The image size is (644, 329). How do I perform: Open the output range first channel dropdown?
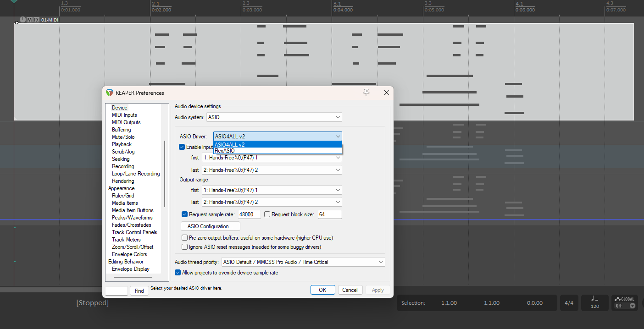click(x=272, y=190)
